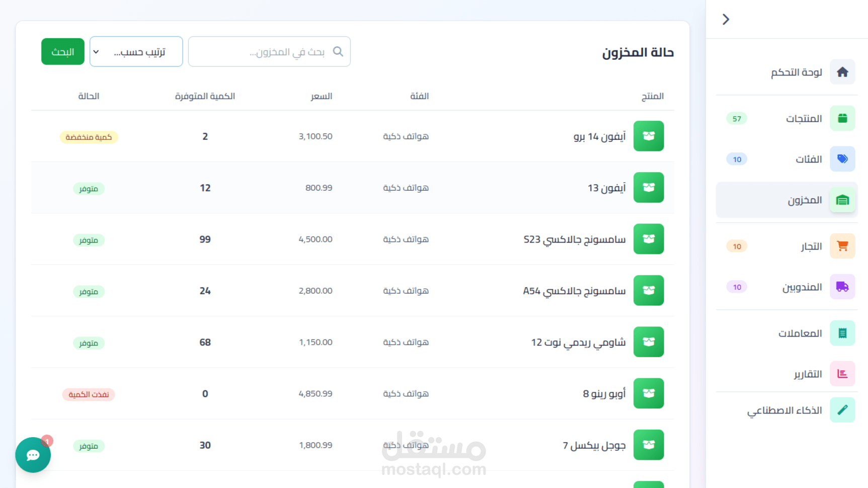Click the product name سامسونج جالاكسي A54

574,291
